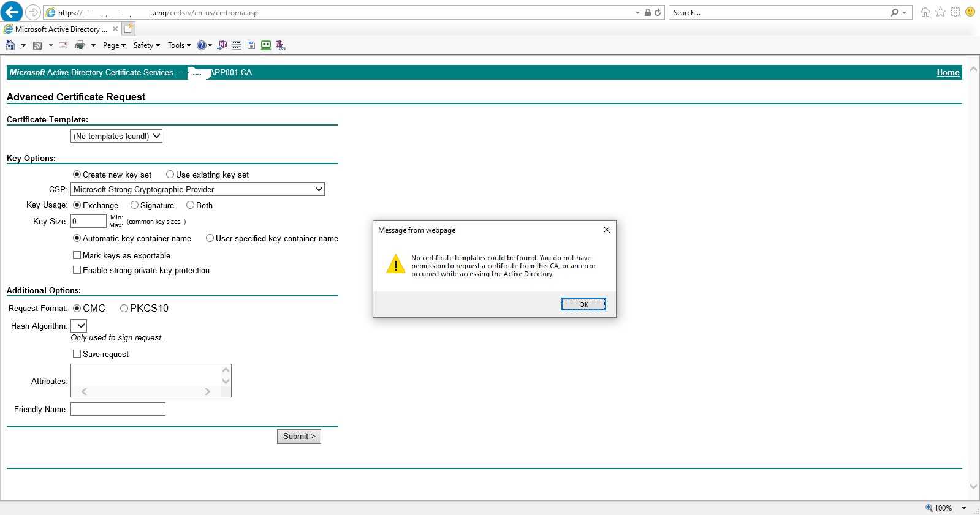
Task: Click the OneNote Linked Notes icon
Action: 281,45
